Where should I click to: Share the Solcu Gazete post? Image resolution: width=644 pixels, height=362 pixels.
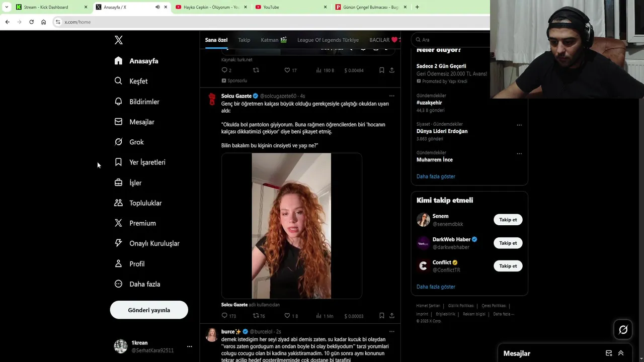tap(392, 316)
